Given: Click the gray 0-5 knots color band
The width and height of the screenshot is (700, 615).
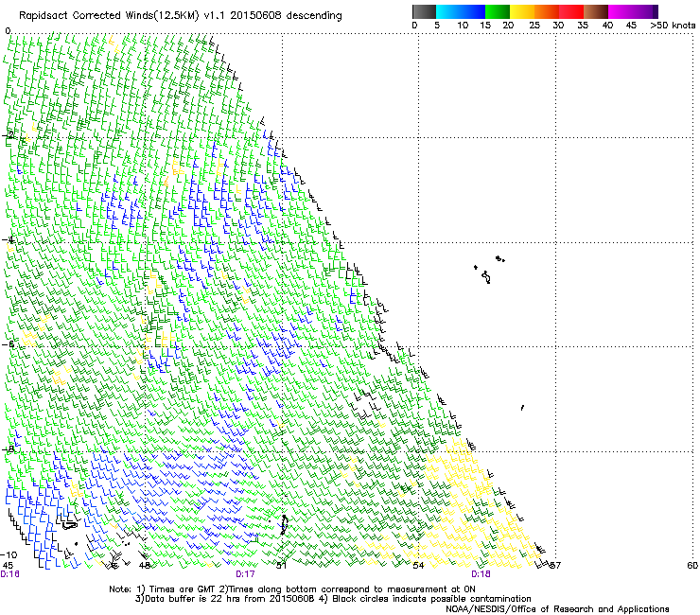Looking at the screenshot, I should (424, 11).
